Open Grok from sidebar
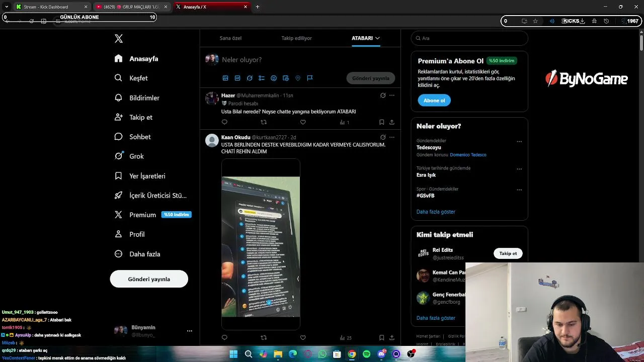Image resolution: width=644 pixels, height=362 pixels. coord(129,156)
